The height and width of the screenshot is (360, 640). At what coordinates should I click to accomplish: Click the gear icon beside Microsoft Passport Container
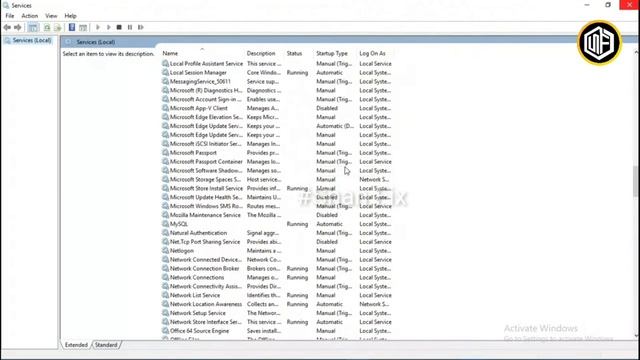pos(165,162)
